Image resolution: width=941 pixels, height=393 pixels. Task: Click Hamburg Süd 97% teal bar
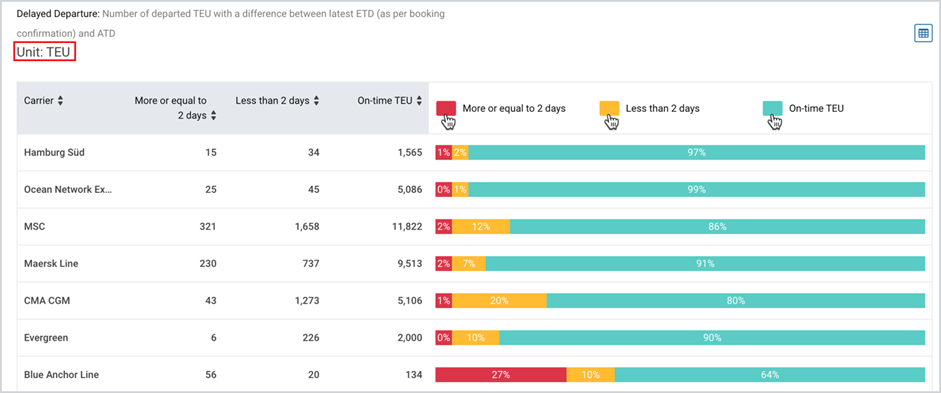[x=696, y=152]
